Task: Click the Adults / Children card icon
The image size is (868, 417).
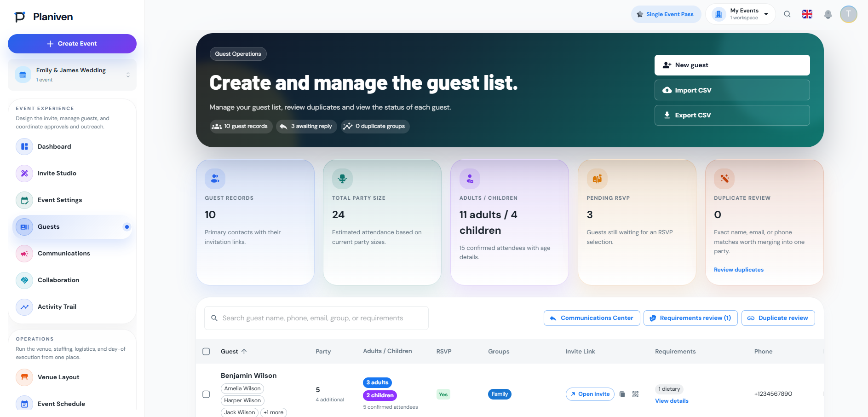Action: pos(470,179)
